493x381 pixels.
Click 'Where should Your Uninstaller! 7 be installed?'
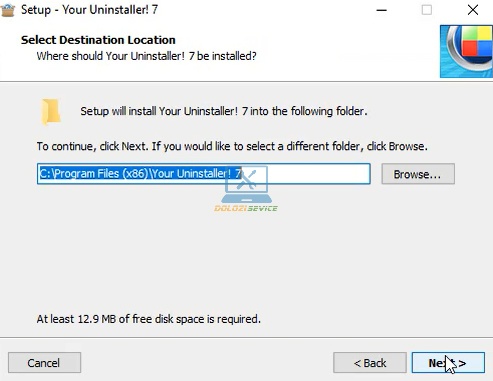147,56
